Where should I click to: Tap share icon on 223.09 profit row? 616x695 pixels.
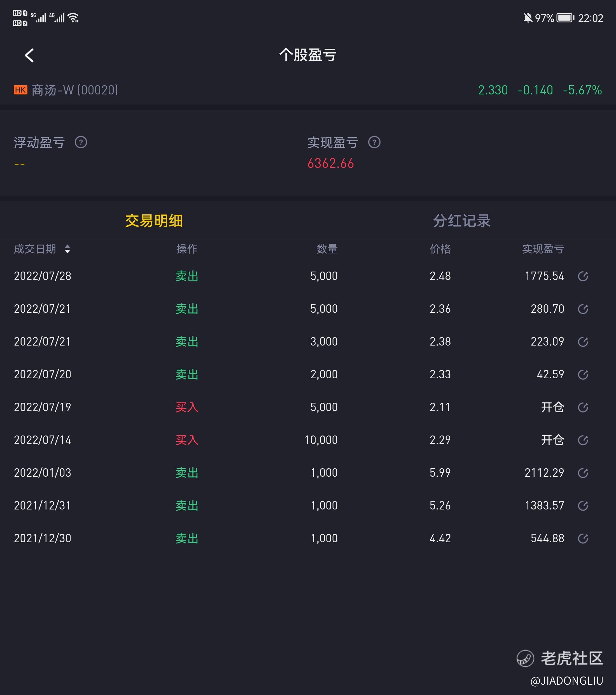pyautogui.click(x=583, y=342)
